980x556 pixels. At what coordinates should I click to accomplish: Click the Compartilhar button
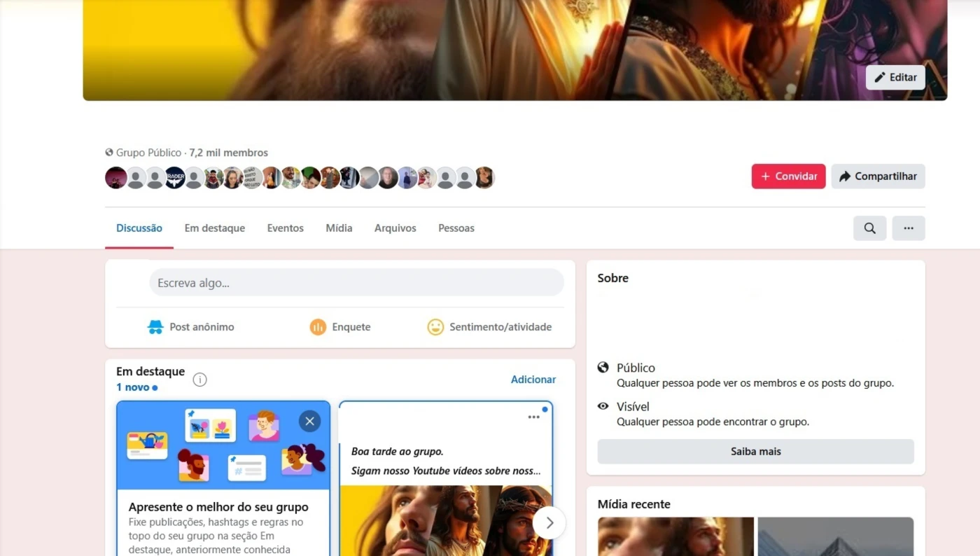878,176
